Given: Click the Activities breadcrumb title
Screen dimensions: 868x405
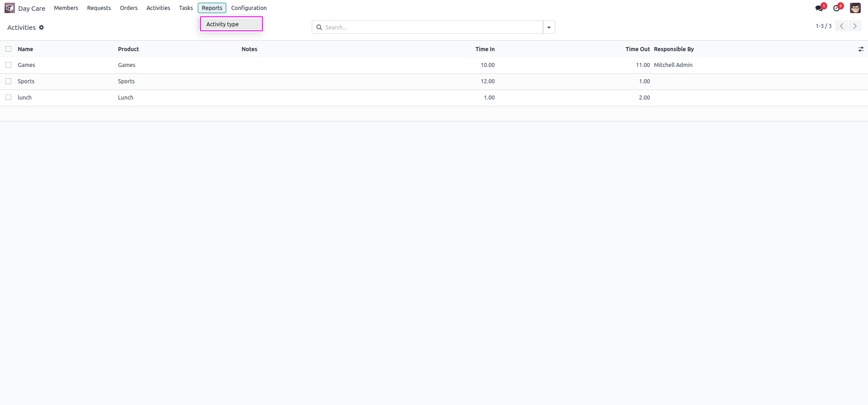Looking at the screenshot, I should pyautogui.click(x=21, y=28).
